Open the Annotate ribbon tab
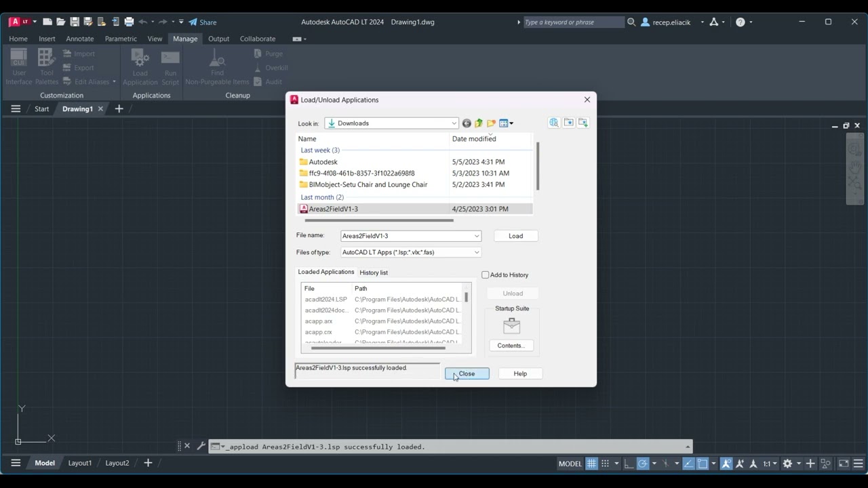The image size is (868, 488). (x=80, y=39)
